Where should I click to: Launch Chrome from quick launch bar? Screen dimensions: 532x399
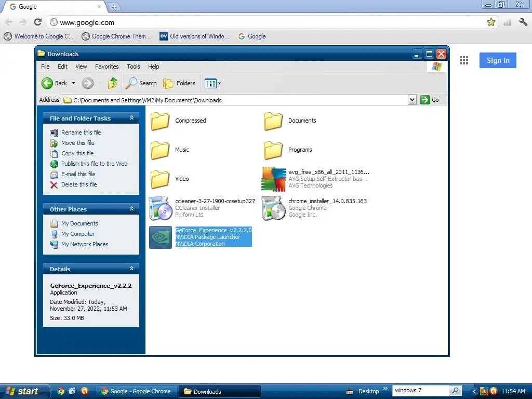click(x=61, y=391)
